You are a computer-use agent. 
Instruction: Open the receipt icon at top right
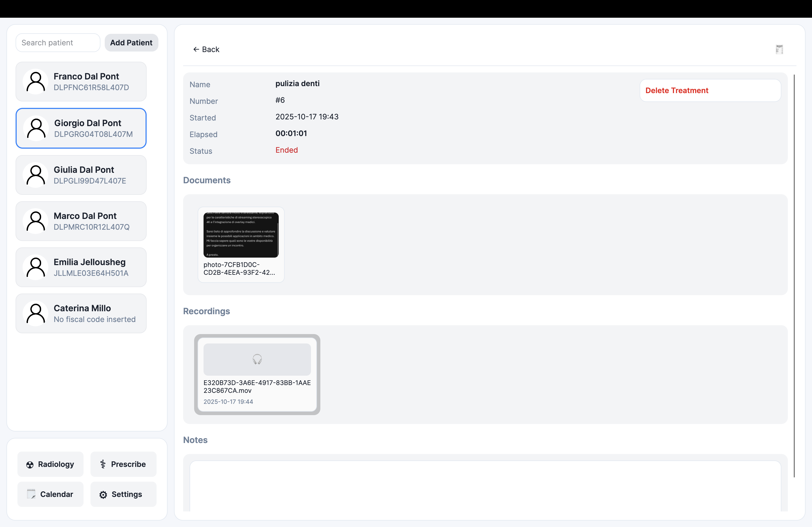tap(779, 49)
